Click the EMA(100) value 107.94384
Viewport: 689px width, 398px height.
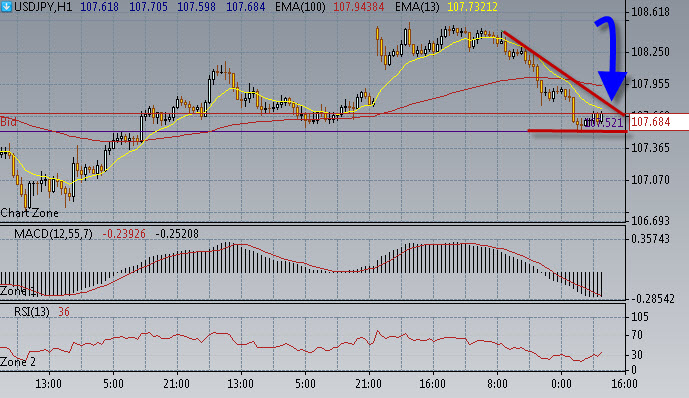pyautogui.click(x=359, y=7)
